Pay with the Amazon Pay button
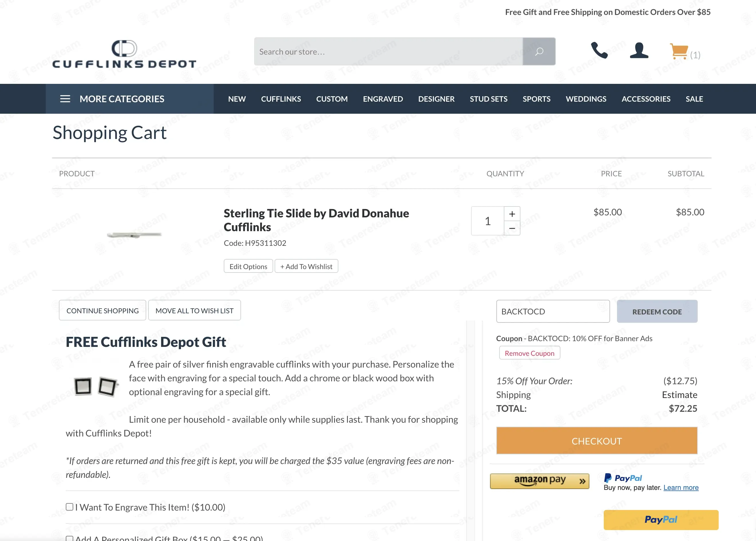This screenshot has height=541, width=756. [539, 481]
